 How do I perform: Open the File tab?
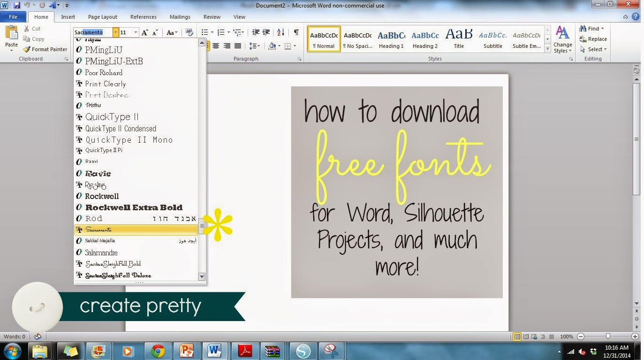click(x=13, y=17)
